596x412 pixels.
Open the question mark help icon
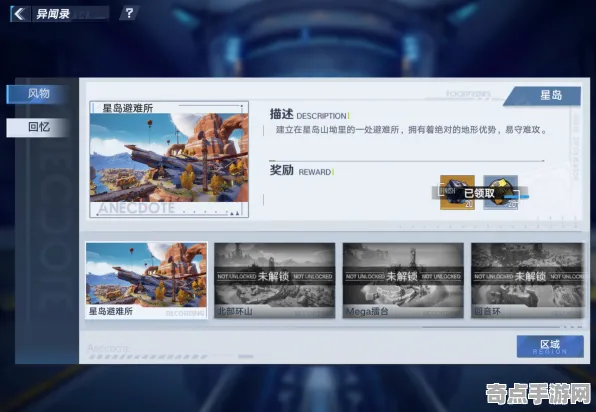(129, 13)
